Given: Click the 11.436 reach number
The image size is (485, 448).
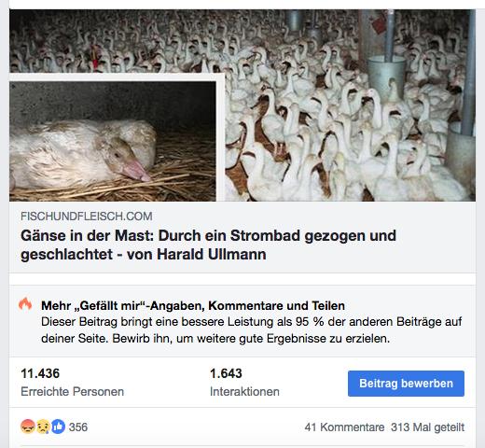Looking at the screenshot, I should click(x=40, y=373).
